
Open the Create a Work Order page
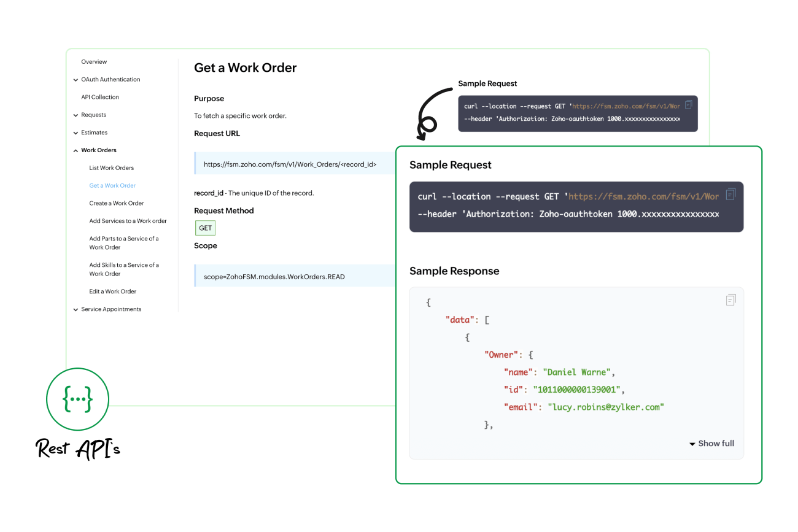[117, 204]
